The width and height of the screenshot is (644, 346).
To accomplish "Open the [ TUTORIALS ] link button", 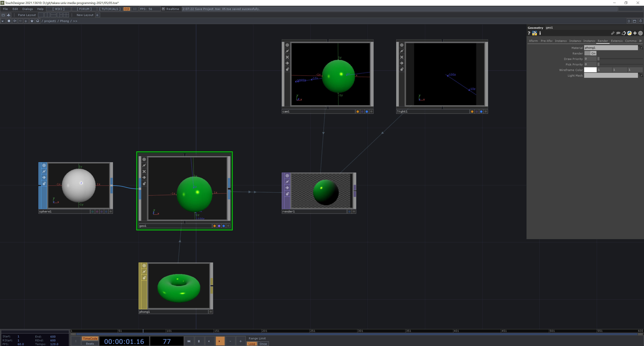I will tap(110, 9).
